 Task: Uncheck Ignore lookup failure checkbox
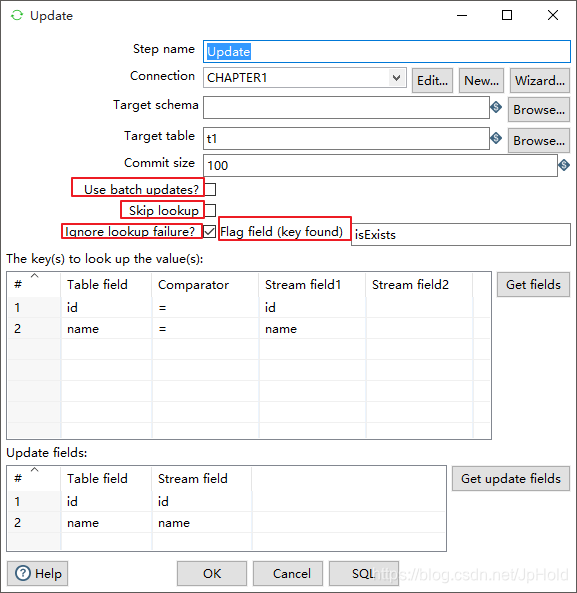[209, 231]
